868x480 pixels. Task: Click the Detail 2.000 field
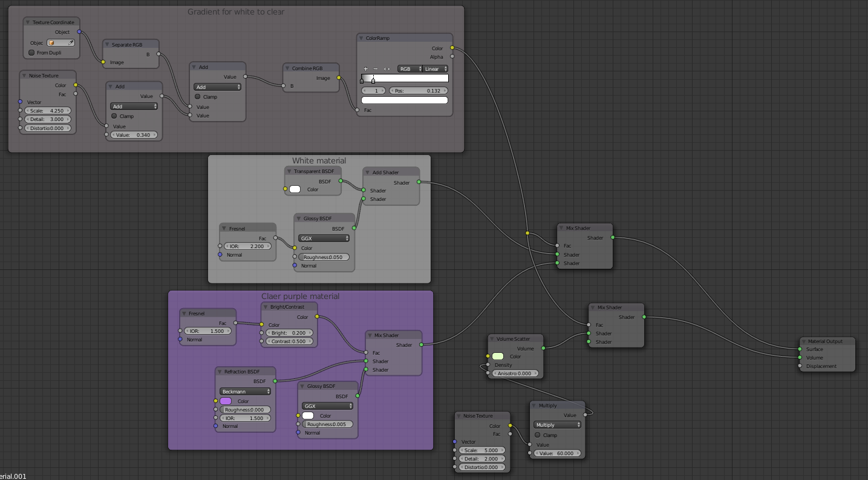[481, 459]
